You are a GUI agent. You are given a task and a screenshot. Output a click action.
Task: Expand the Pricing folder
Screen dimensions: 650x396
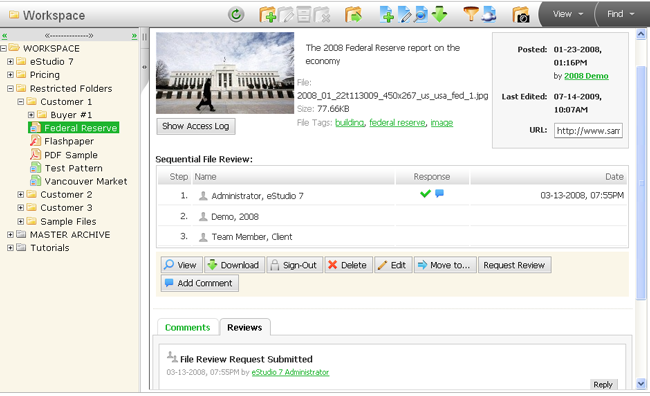(x=10, y=75)
